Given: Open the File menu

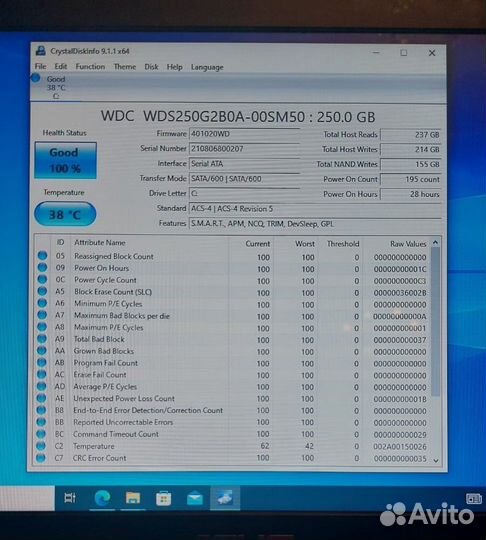Looking at the screenshot, I should tap(40, 66).
